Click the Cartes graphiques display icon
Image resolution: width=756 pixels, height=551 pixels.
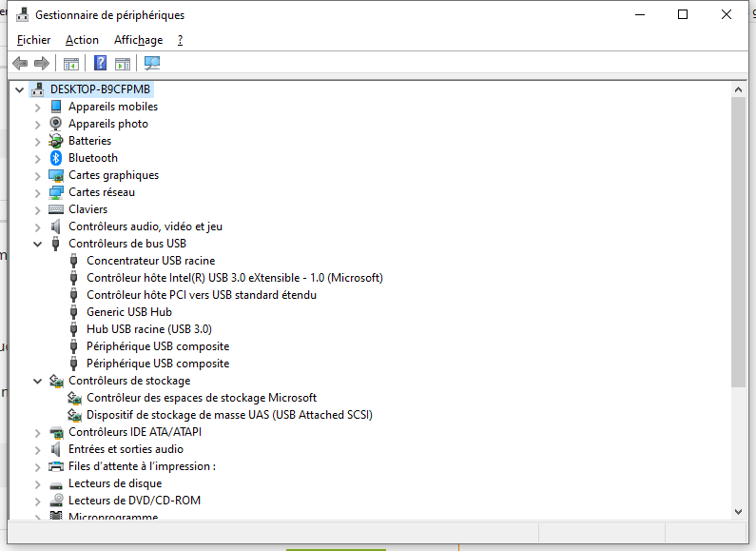pyautogui.click(x=56, y=175)
